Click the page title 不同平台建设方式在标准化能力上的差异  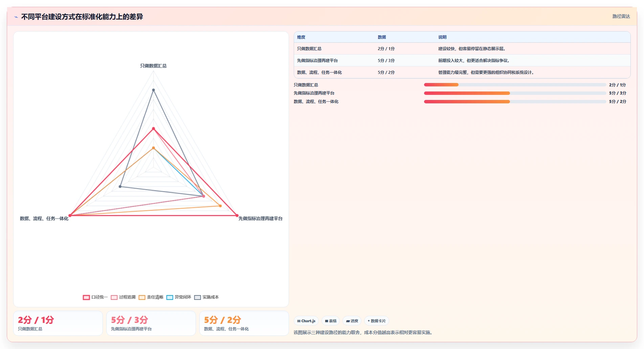tap(82, 17)
